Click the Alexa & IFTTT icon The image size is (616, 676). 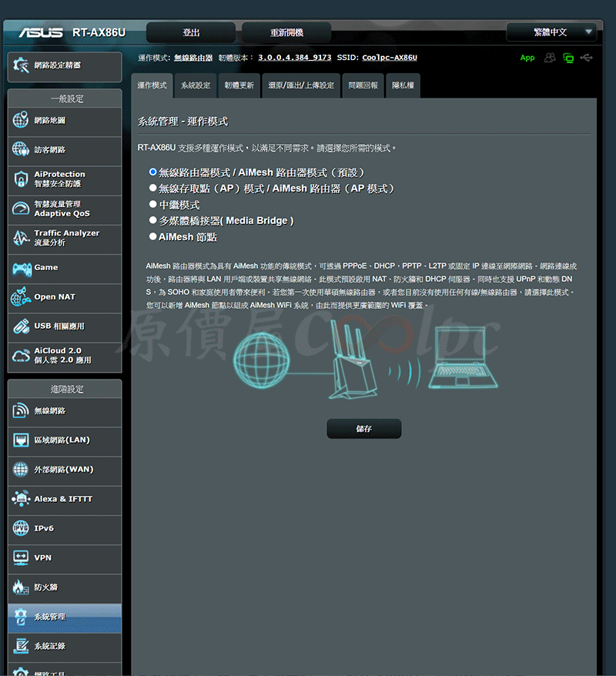tap(21, 499)
